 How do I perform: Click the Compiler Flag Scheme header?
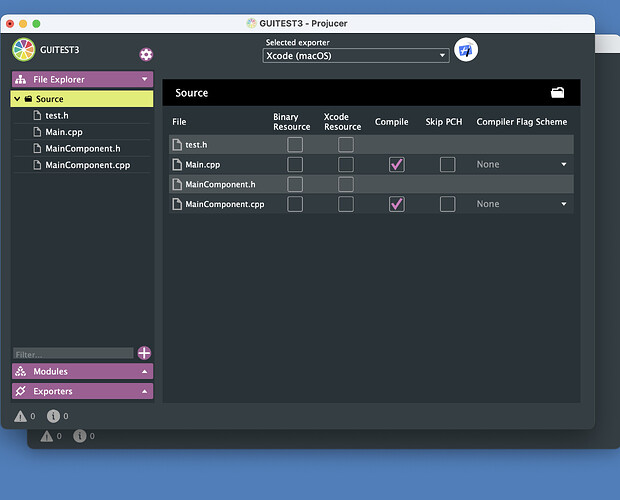(522, 122)
